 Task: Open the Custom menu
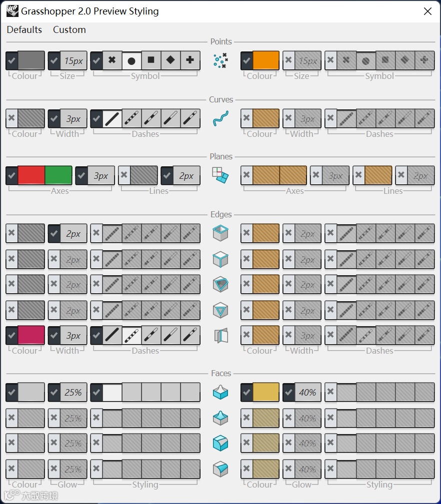click(x=69, y=29)
